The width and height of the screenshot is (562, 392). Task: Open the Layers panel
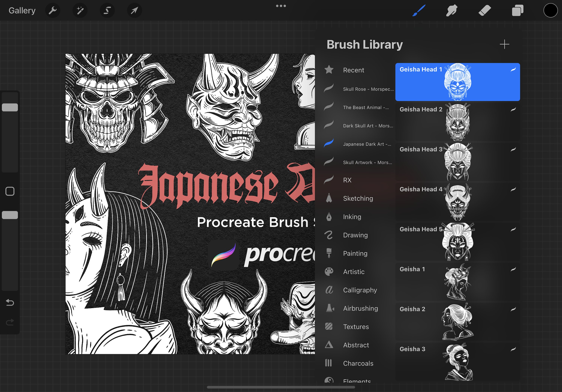coord(517,10)
